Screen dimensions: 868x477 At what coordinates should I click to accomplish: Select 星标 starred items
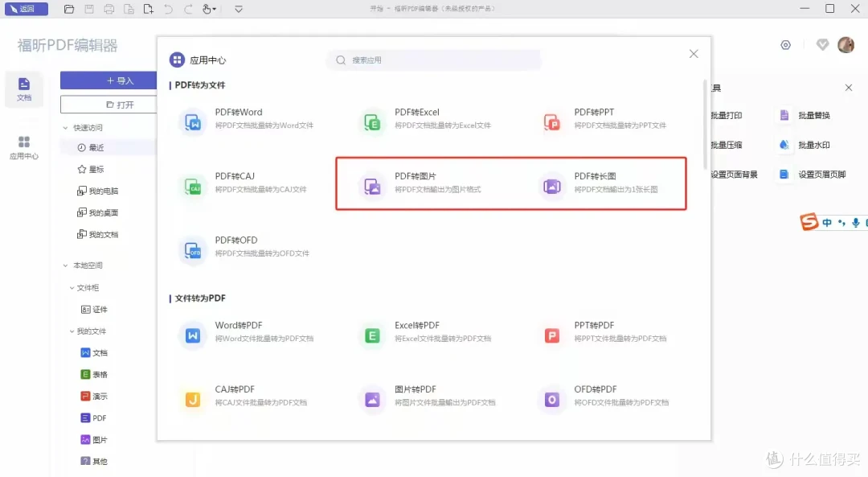click(x=92, y=169)
